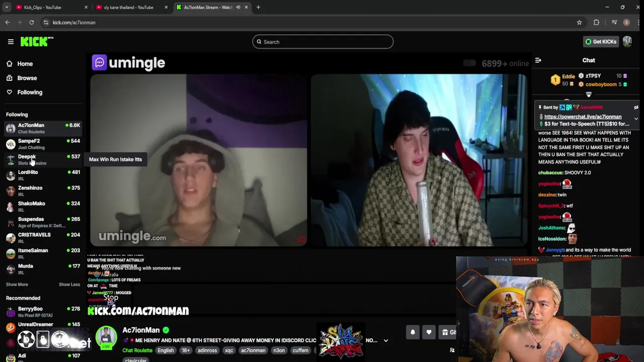The height and width of the screenshot is (362, 644).
Task: Click the Chat panel header
Action: pyautogui.click(x=589, y=60)
